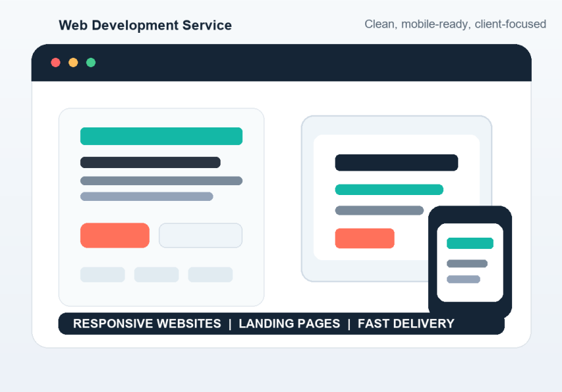Click "Clean, mobile-ready, client-focused" tagline
562x392 pixels.
click(455, 24)
